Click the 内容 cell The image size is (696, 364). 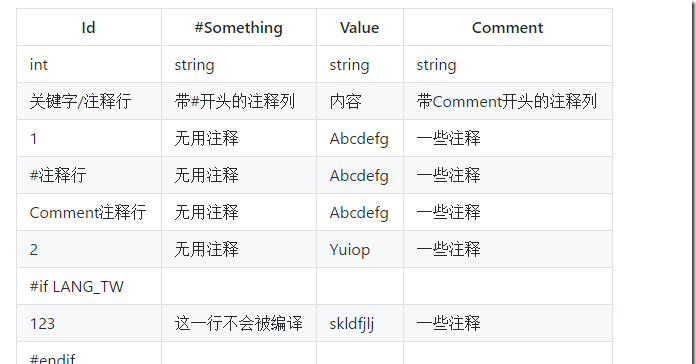[360, 101]
